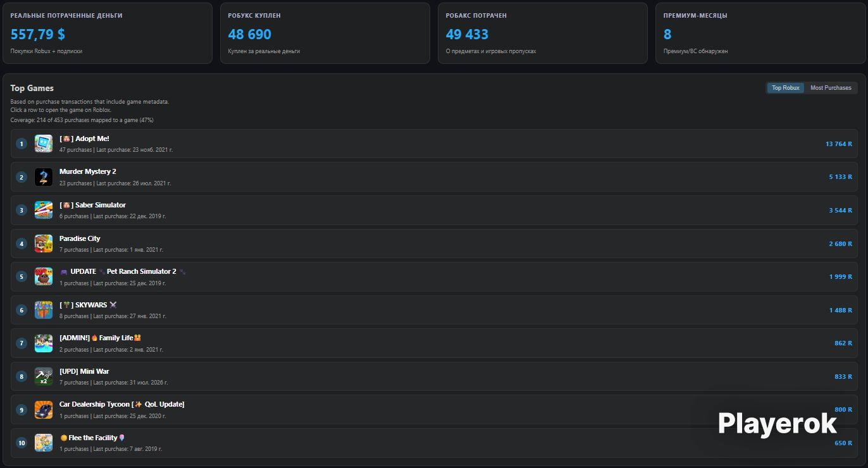This screenshot has height=468, width=868.
Task: Open the Paradise City title
Action: [x=80, y=238]
